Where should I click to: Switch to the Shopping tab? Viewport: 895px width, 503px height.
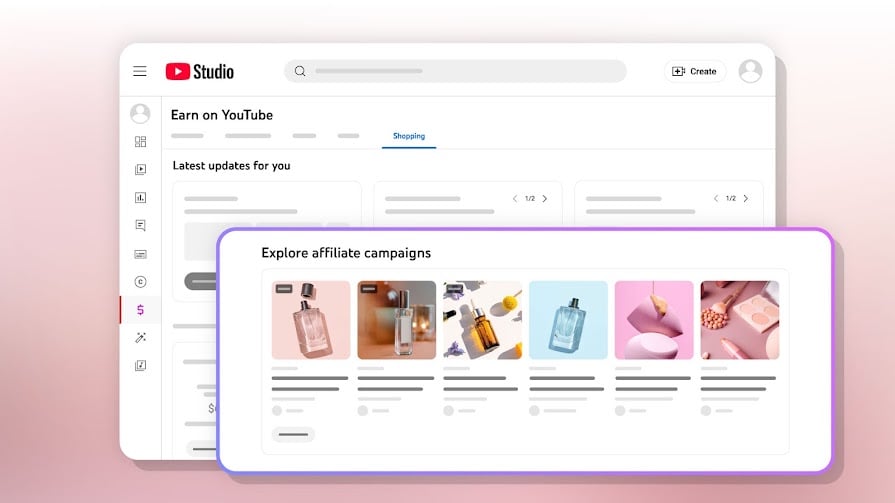point(409,136)
